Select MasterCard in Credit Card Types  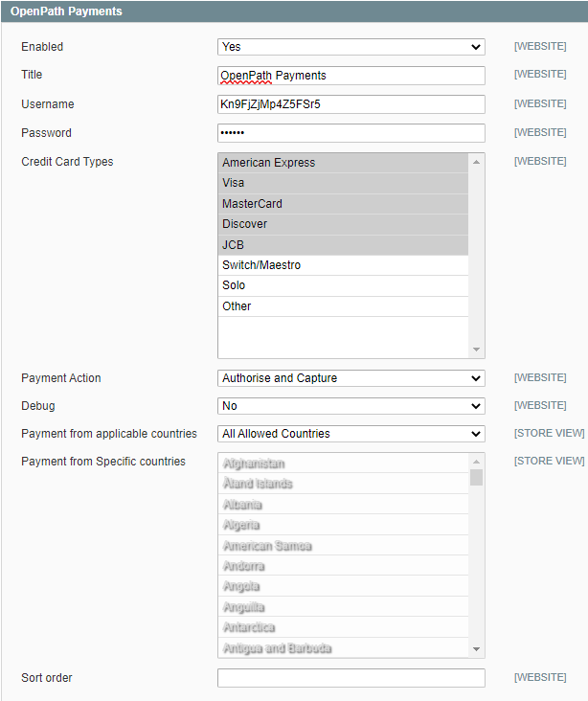pos(343,204)
